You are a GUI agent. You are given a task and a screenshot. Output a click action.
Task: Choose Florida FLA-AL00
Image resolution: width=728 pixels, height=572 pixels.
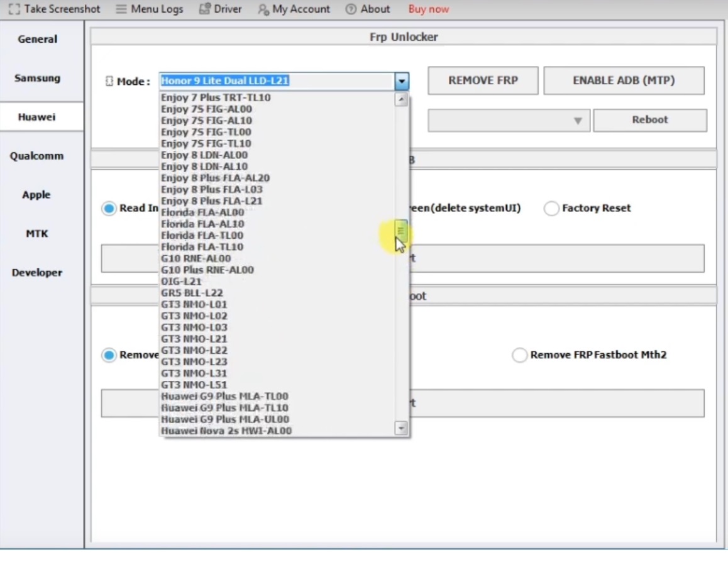click(277, 212)
